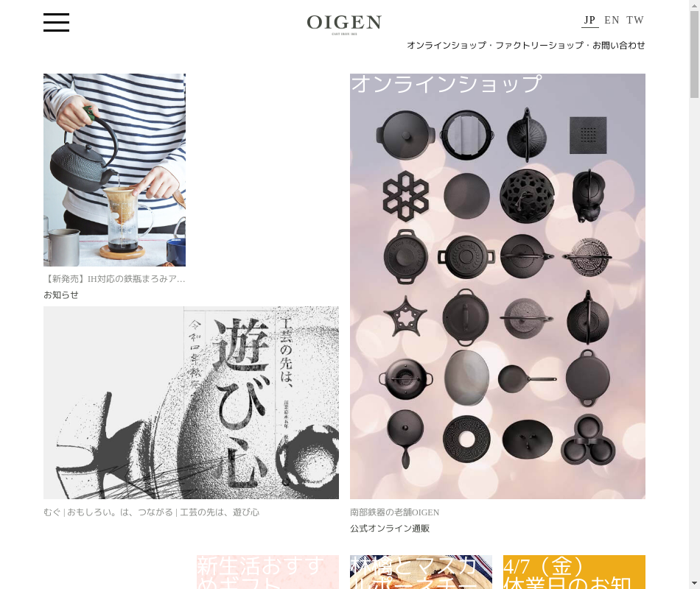Open the online shop cast iron collage
The height and width of the screenshot is (589, 700).
[497, 286]
